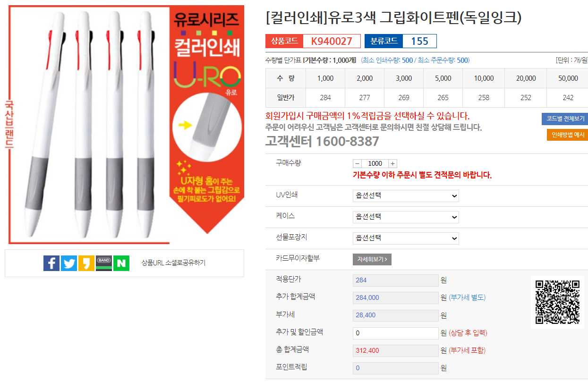The image size is (588, 382).
Task: Click the QR code image
Action: pyautogui.click(x=557, y=302)
